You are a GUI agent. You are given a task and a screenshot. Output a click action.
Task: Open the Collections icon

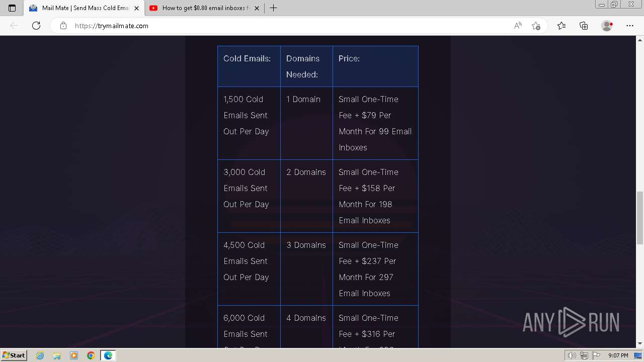[x=584, y=26]
